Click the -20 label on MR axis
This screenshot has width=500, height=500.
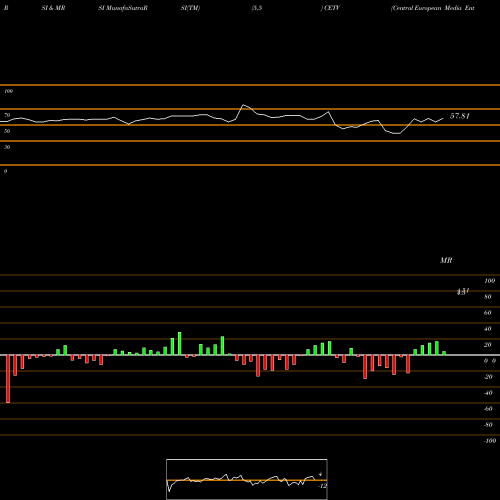[x=488, y=377]
